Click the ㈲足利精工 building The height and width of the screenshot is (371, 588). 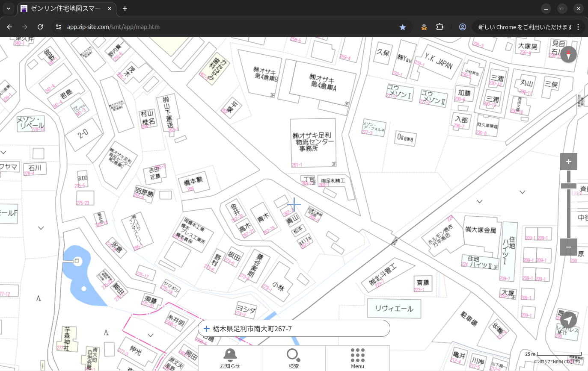333,181
